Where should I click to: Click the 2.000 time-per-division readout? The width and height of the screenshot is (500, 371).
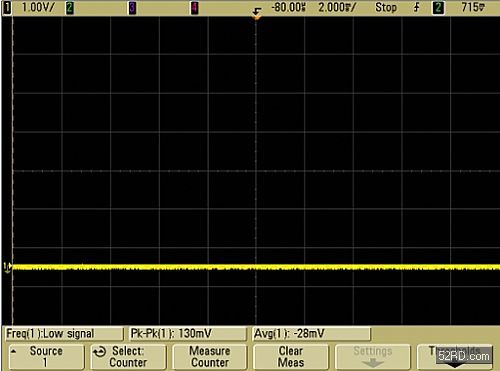coord(337,8)
